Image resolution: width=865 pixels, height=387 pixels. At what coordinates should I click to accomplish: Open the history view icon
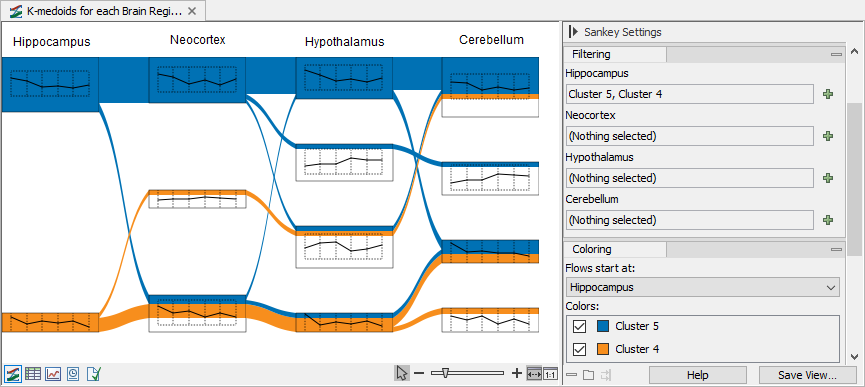click(73, 374)
